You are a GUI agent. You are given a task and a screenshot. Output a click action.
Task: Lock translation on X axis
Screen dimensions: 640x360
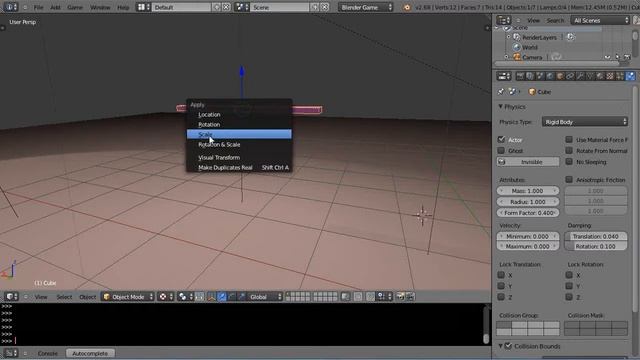(501, 275)
